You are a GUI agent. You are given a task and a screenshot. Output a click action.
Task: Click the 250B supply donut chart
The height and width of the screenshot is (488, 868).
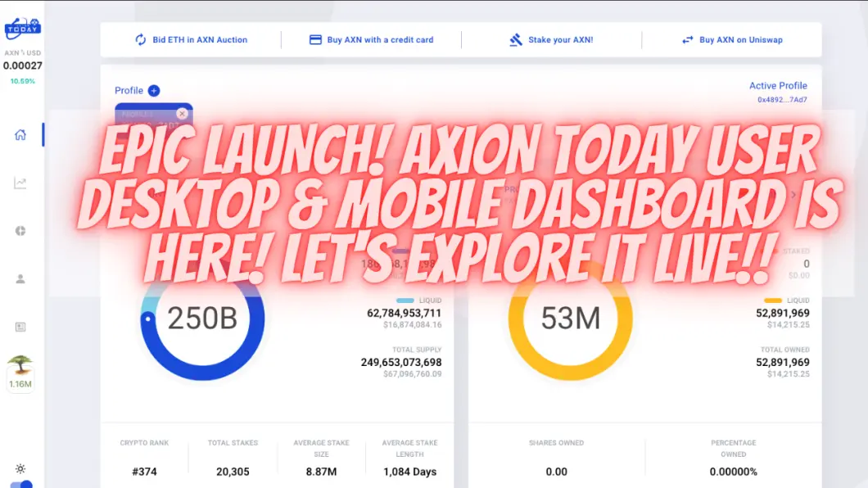point(202,319)
